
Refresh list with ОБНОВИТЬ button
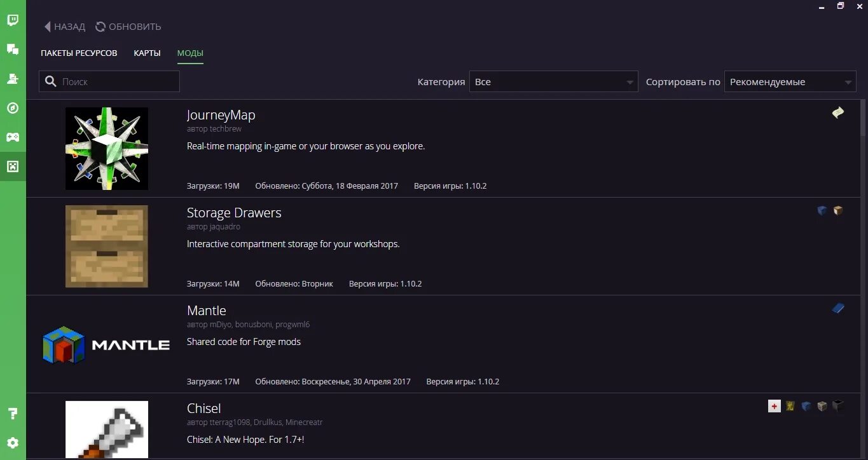tap(128, 27)
